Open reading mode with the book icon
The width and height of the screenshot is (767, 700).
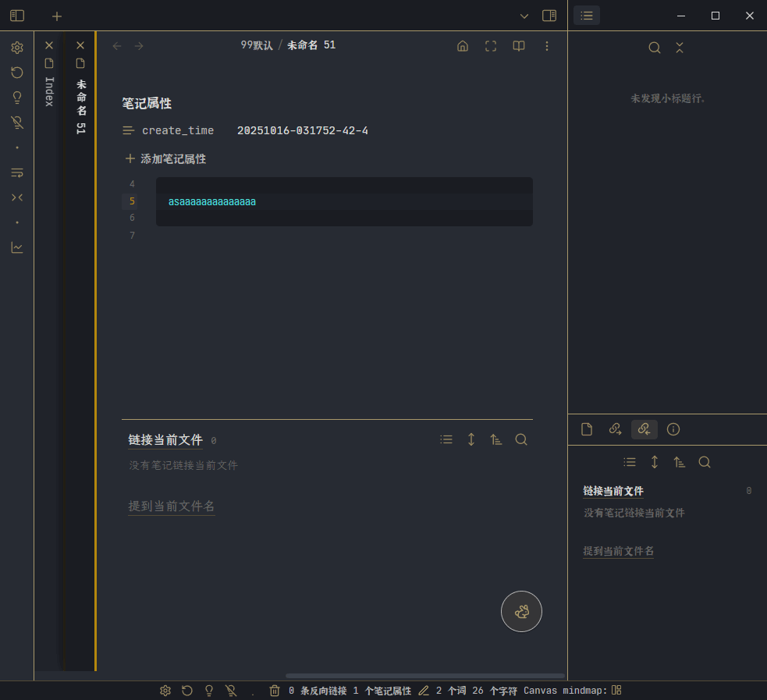click(519, 46)
